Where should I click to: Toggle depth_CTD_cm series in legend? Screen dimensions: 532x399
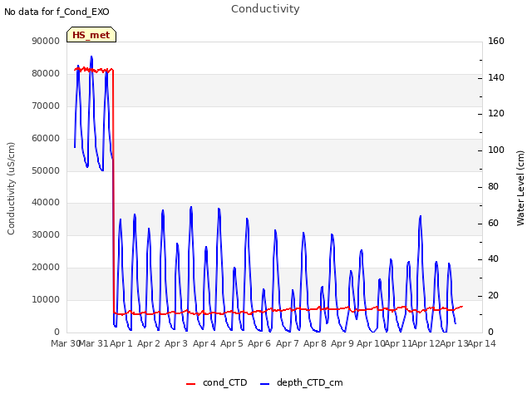[301, 382]
